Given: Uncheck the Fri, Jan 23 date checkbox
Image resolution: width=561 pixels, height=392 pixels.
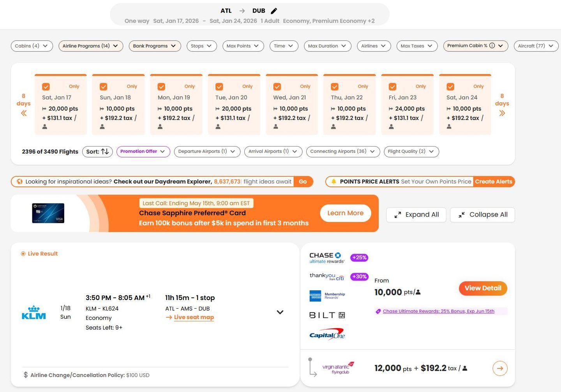Looking at the screenshot, I should [393, 87].
